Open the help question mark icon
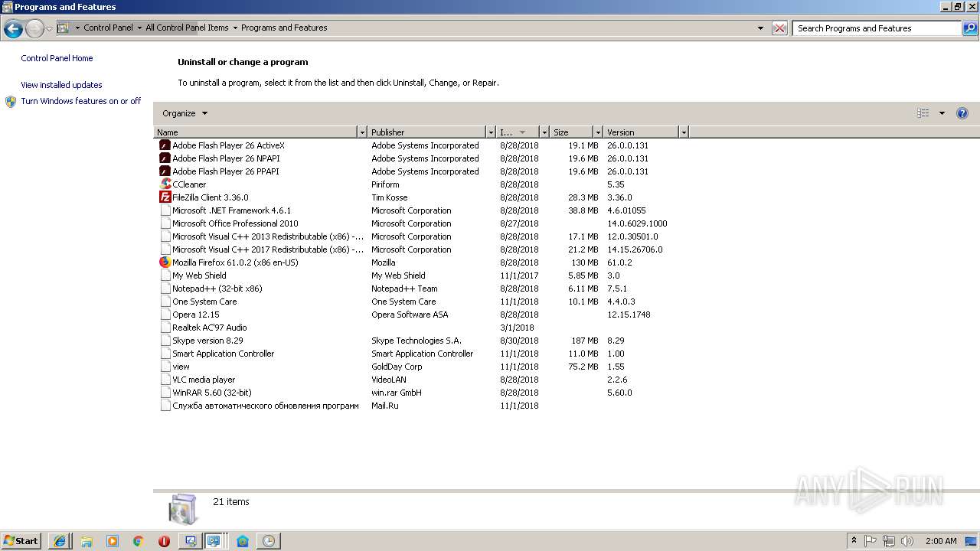This screenshot has width=980, height=551. [x=962, y=113]
